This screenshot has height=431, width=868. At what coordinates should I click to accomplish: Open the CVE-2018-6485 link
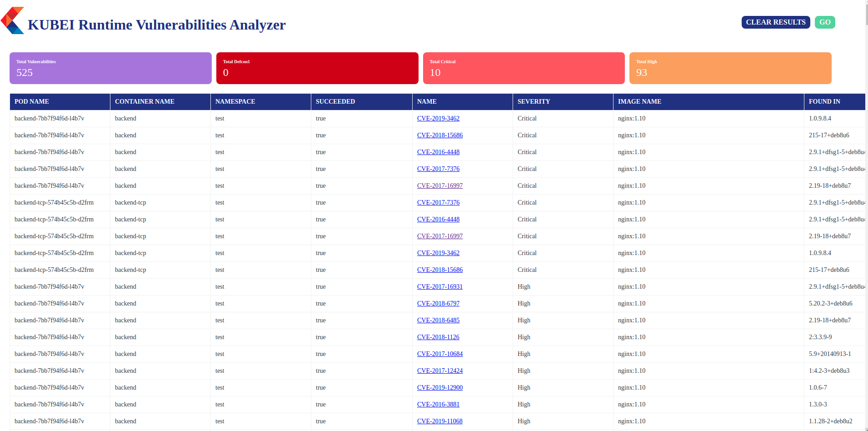pyautogui.click(x=438, y=320)
